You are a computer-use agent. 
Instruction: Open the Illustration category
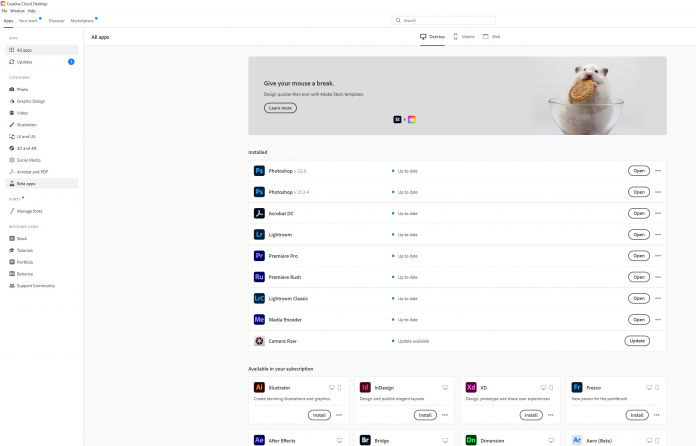tap(42, 125)
